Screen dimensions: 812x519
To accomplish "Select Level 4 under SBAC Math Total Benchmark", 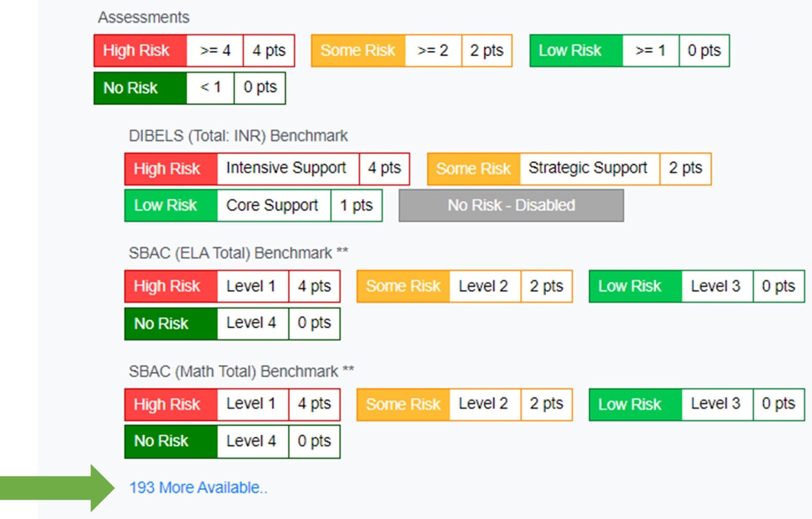I will [252, 441].
